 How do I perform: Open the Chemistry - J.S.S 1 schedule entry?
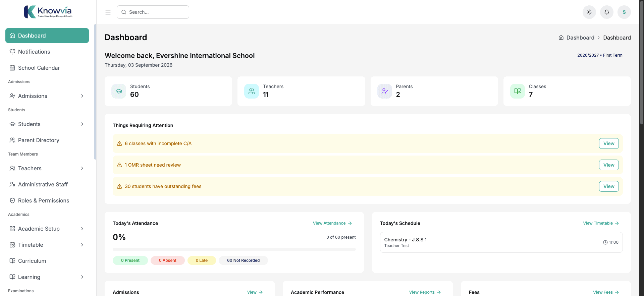(x=501, y=242)
